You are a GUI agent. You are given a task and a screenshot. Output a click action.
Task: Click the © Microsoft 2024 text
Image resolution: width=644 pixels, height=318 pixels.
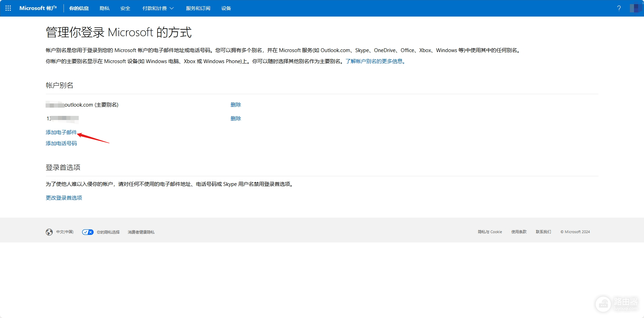click(575, 232)
